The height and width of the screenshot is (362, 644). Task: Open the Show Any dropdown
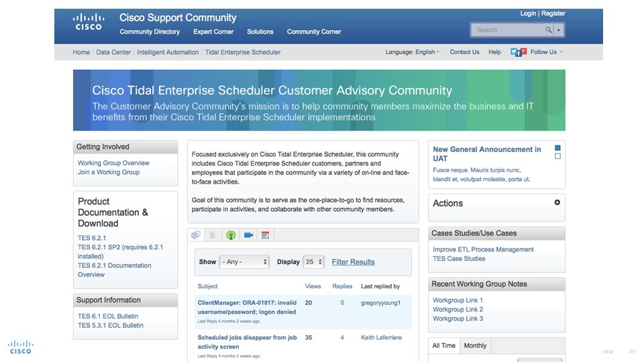click(x=244, y=262)
